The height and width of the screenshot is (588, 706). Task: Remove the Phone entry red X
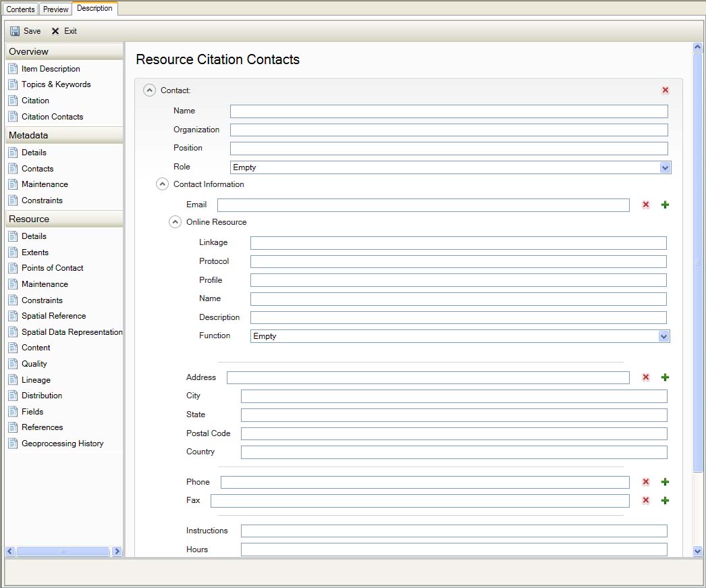click(x=645, y=482)
